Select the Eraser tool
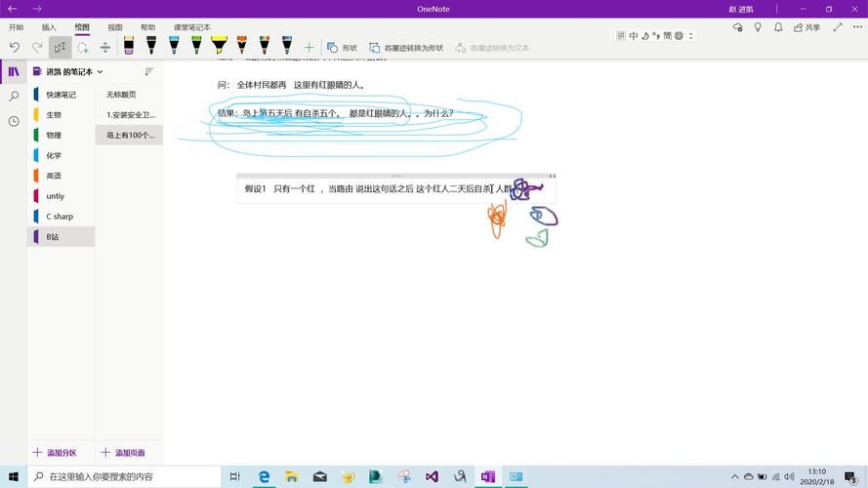The image size is (868, 488). (x=129, y=45)
